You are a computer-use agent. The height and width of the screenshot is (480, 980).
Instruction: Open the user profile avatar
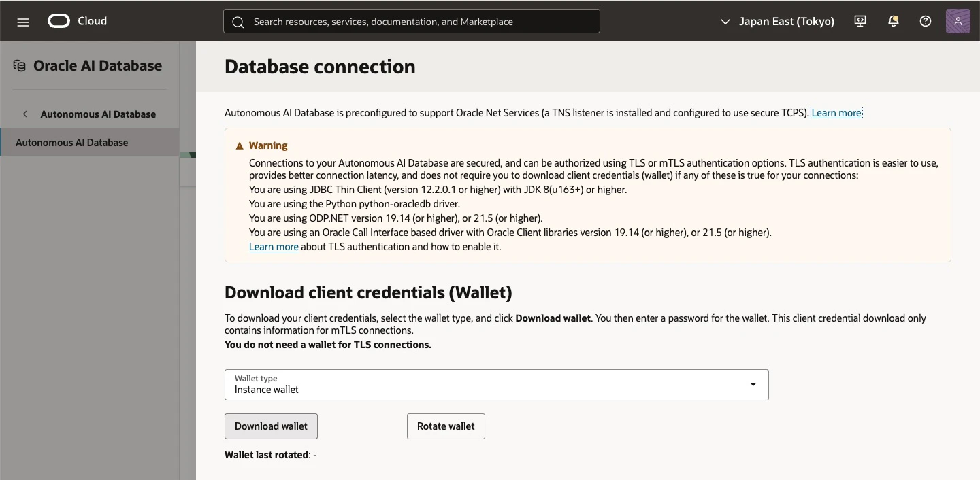(x=958, y=21)
